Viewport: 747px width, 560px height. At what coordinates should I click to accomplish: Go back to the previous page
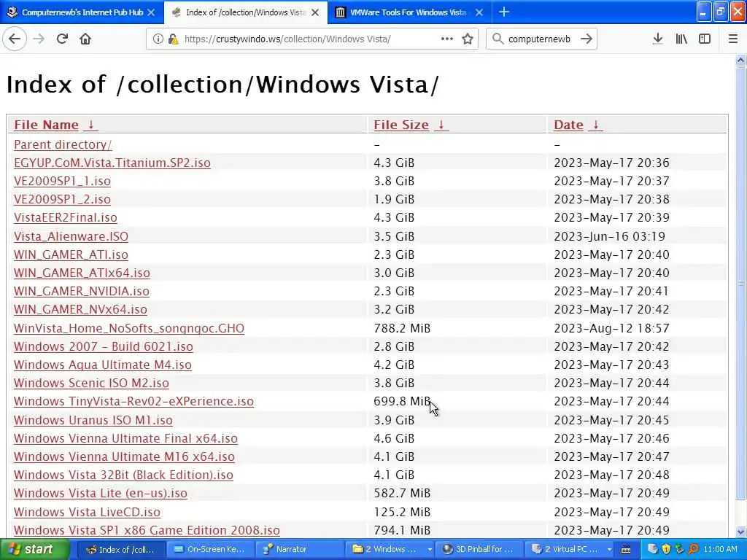tap(15, 39)
